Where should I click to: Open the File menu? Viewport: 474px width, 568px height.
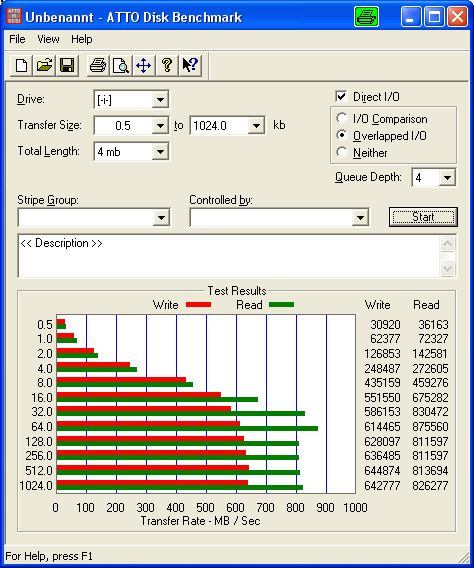(x=17, y=39)
